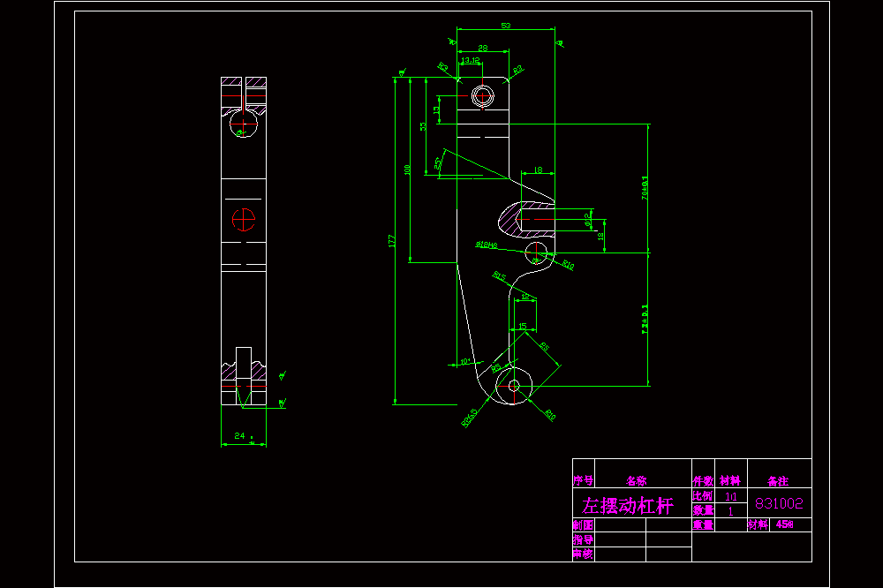Viewport: 883px width, 588px height.
Task: Click the "24" width dimension in side view
Action: click(239, 435)
